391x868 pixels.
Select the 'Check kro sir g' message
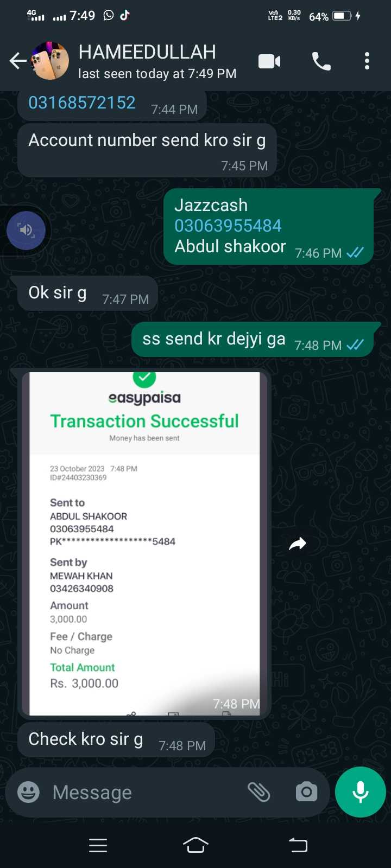[x=116, y=739]
